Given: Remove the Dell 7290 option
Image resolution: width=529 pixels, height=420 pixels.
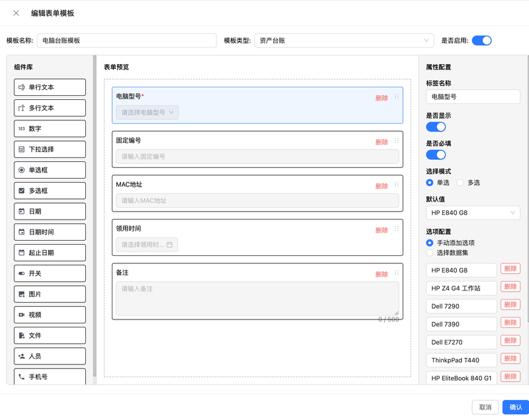Looking at the screenshot, I should click(x=510, y=305).
